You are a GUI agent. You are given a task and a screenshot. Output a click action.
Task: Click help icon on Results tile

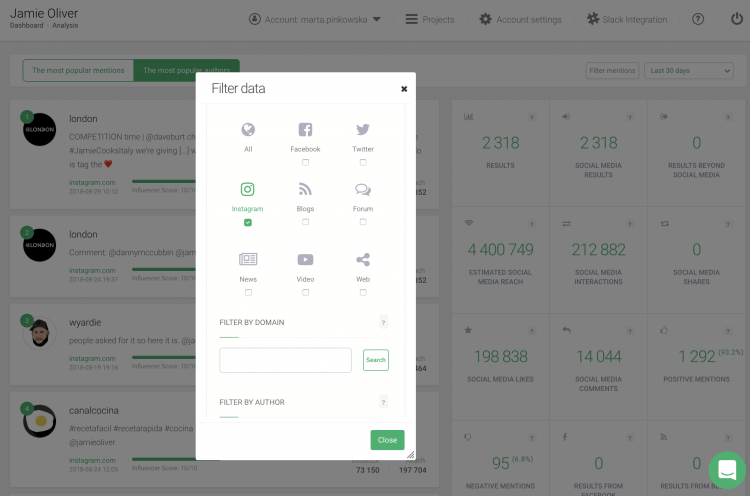(x=531, y=117)
